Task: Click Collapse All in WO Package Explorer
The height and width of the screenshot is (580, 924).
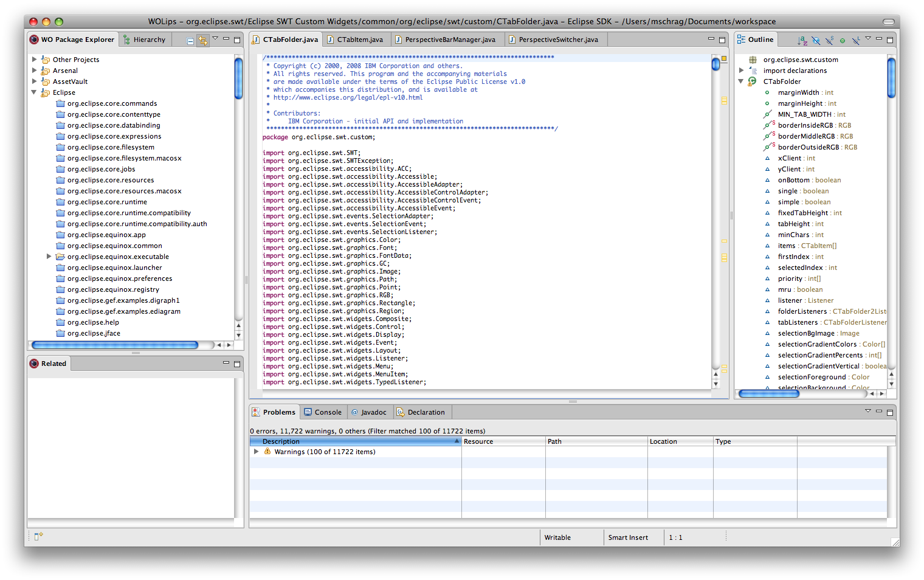Action: pyautogui.click(x=190, y=41)
